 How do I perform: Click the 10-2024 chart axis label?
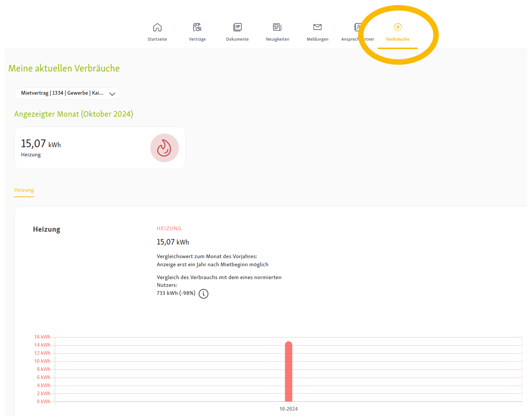(x=289, y=409)
